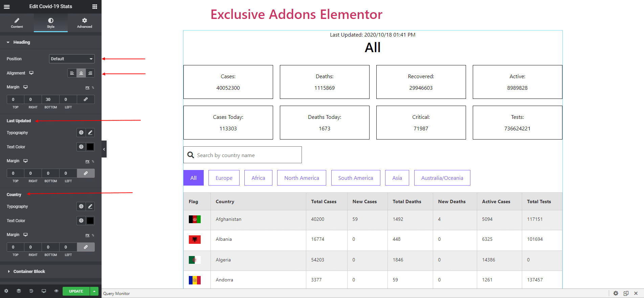
Task: Toggle link values for Last Updated margin
Action: 86,173
